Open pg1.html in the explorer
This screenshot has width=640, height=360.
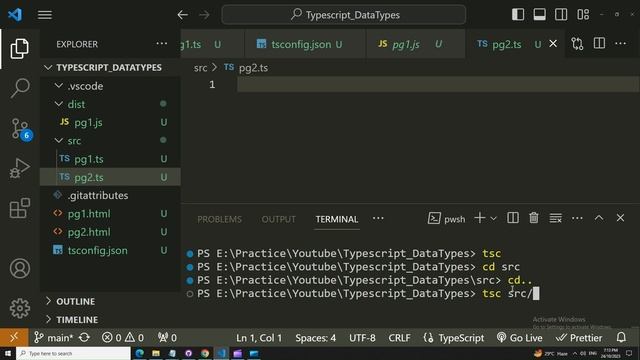tap(110, 213)
